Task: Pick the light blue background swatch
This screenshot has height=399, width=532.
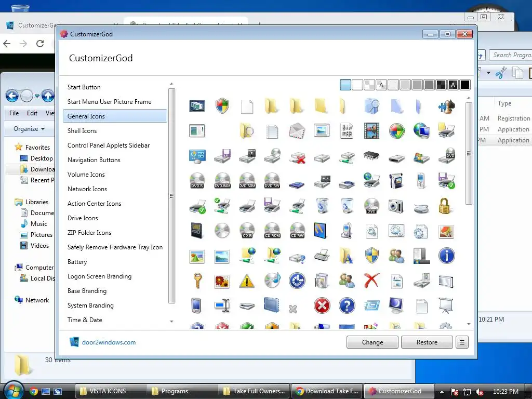Action: tap(345, 85)
